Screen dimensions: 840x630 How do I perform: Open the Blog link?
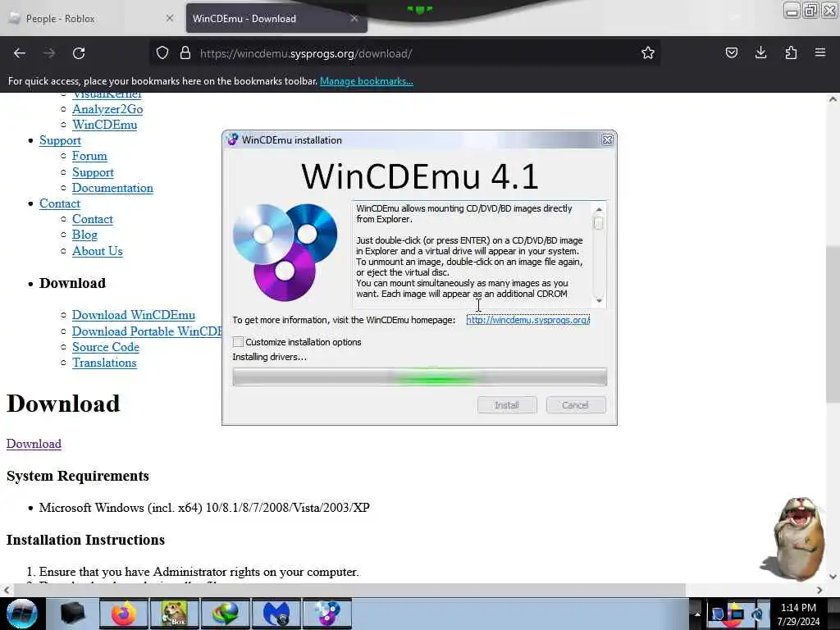pyautogui.click(x=84, y=235)
